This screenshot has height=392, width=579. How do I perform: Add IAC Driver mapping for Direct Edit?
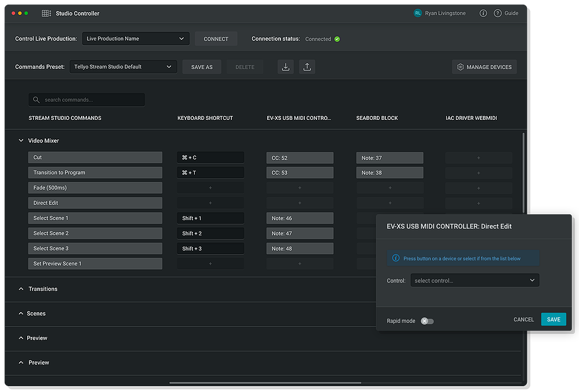click(x=479, y=203)
